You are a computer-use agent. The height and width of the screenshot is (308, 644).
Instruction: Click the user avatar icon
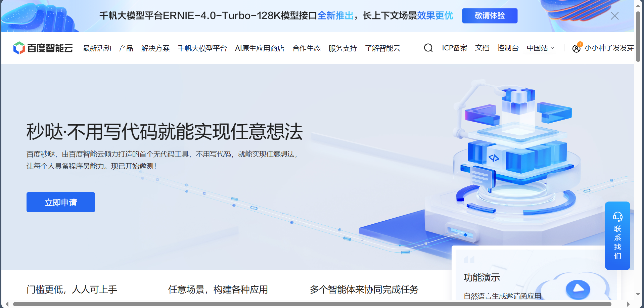(x=576, y=49)
